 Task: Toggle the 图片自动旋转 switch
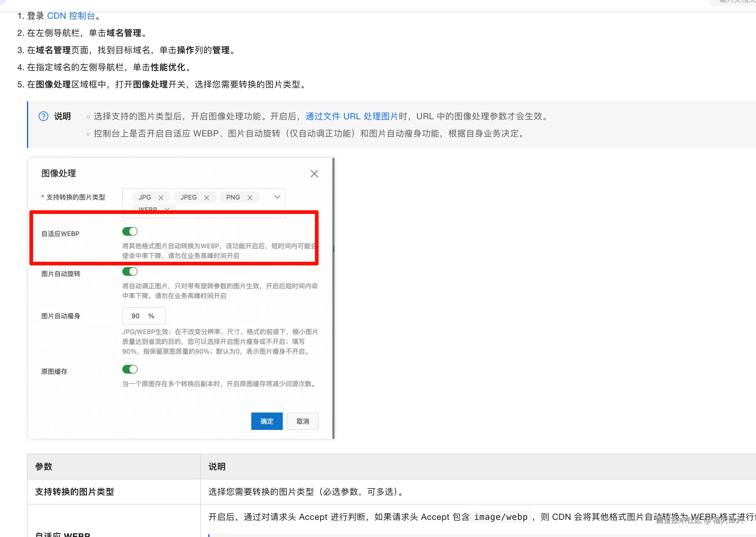click(x=130, y=272)
